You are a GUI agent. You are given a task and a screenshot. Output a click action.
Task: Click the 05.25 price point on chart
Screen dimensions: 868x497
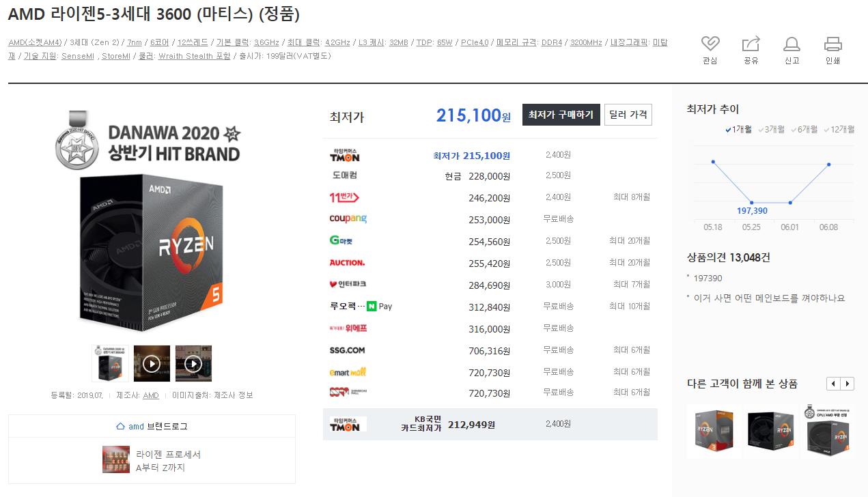click(x=752, y=203)
